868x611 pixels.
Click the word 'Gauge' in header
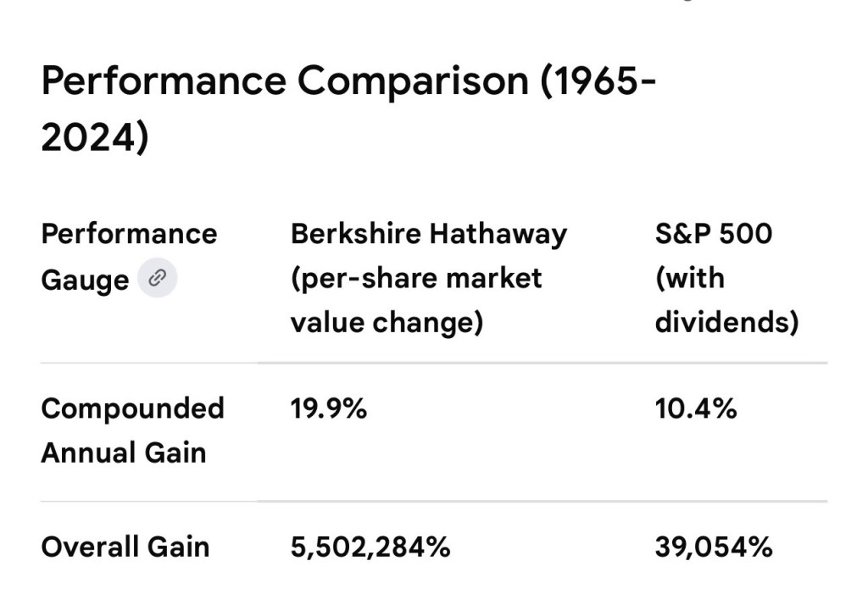pyautogui.click(x=85, y=279)
